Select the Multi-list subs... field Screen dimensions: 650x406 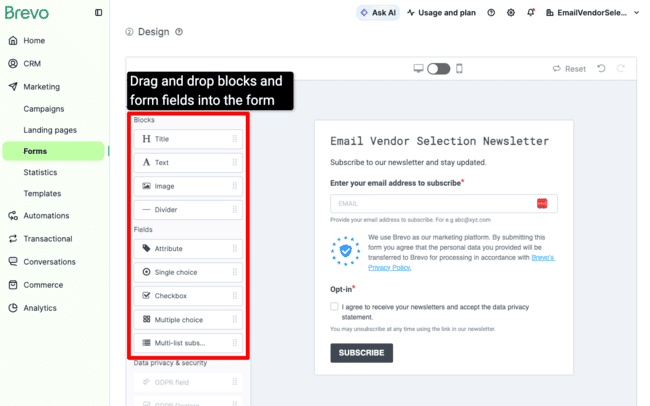coord(188,343)
